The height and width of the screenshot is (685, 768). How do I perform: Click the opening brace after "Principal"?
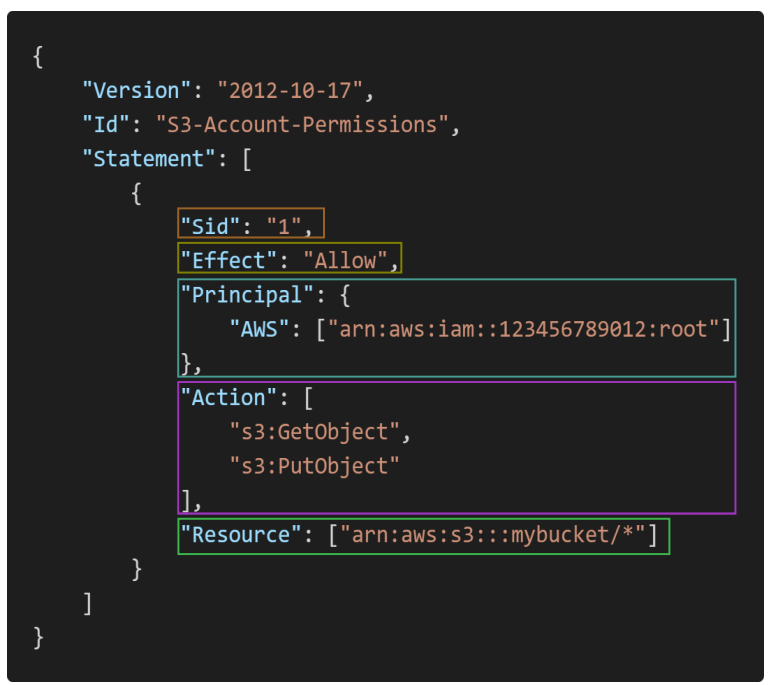345,296
